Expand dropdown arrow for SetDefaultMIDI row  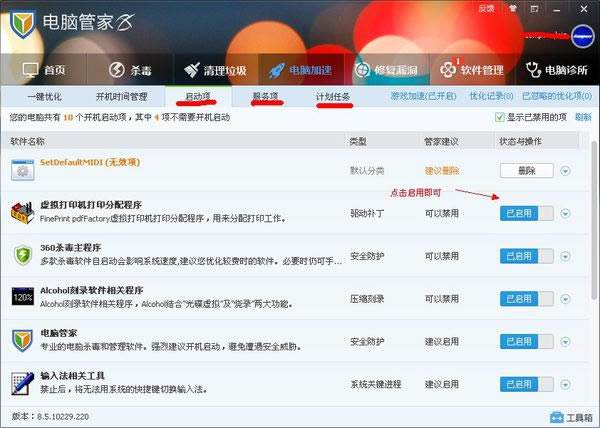[566, 171]
